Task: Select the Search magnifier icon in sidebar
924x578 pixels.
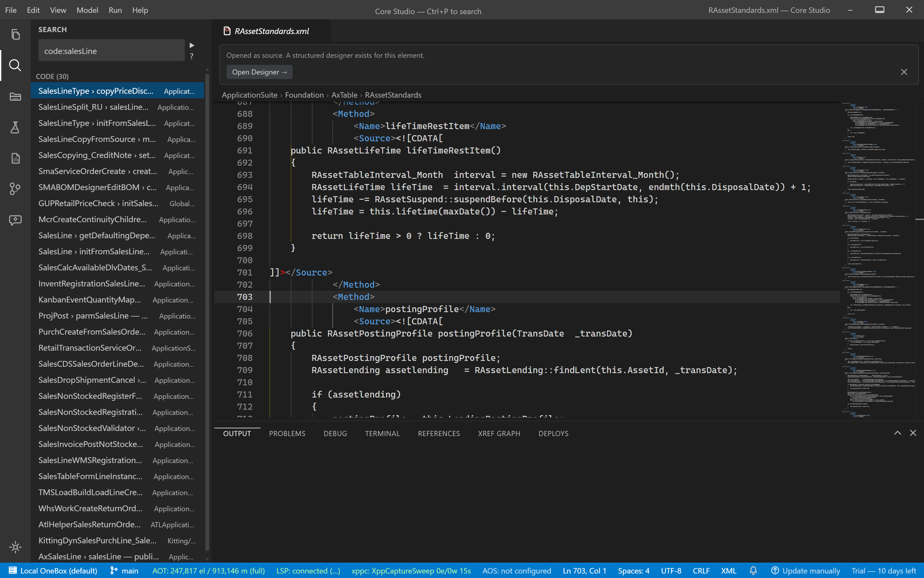Action: coord(15,66)
